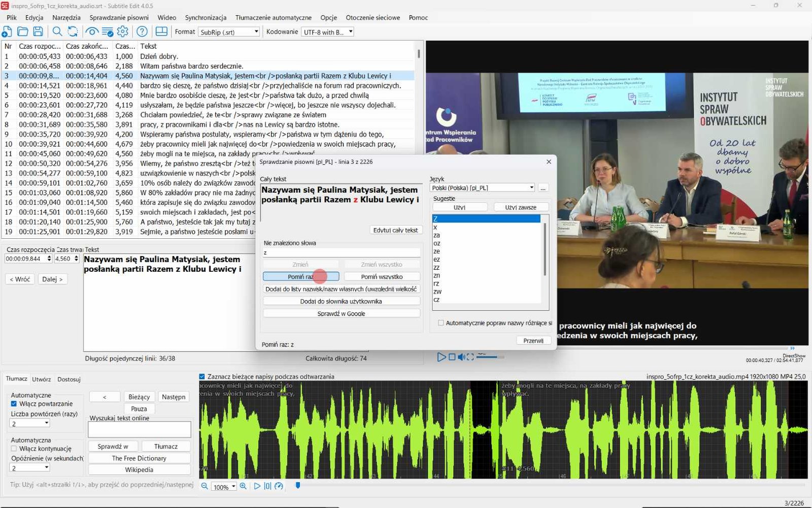
Task: Select suggestion 'za' in the list
Action: 486,235
